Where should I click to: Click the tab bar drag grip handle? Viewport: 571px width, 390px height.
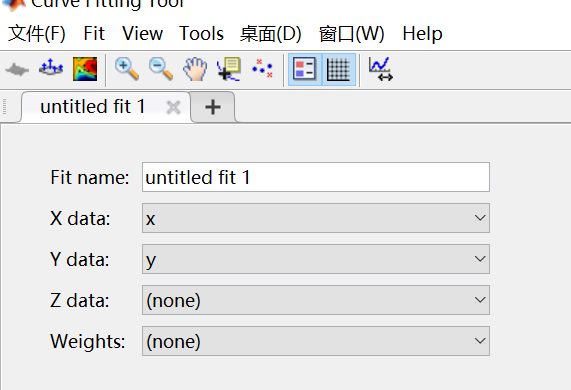(4, 107)
